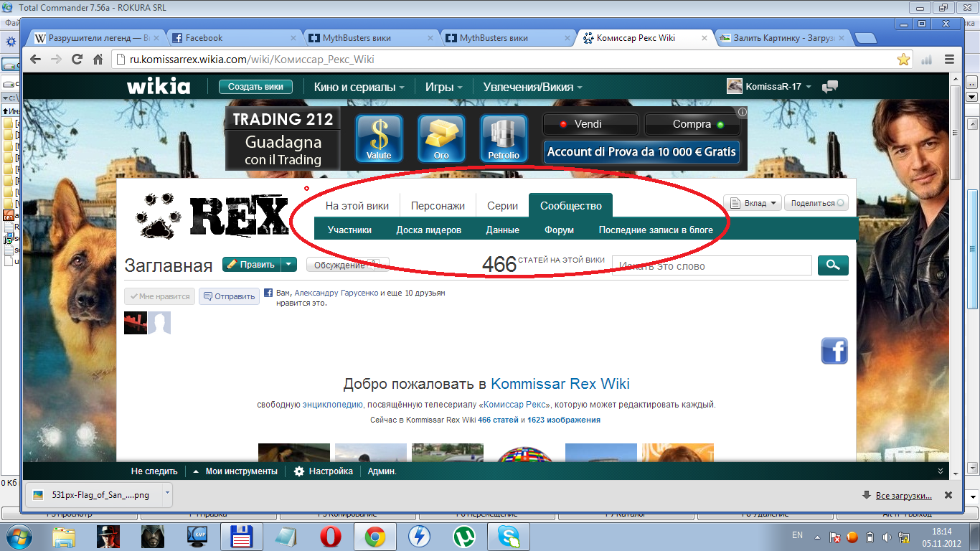Open the Chrome home page icon
This screenshot has height=551, width=980.
tap(98, 60)
